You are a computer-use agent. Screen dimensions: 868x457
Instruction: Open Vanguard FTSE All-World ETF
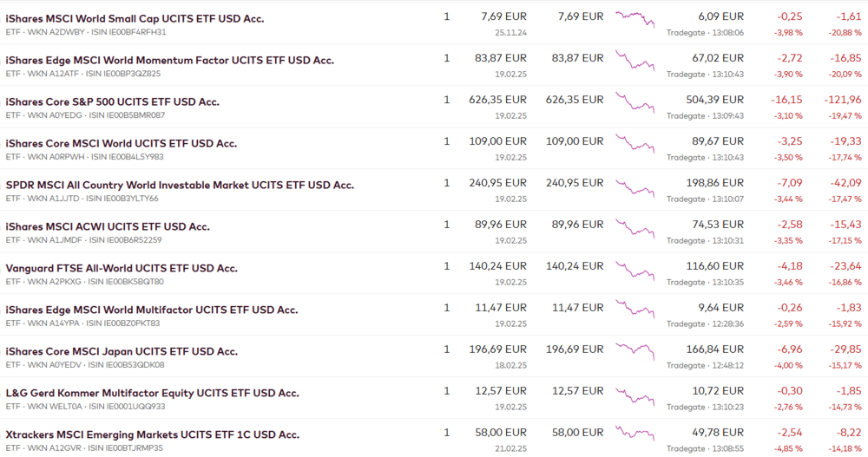(122, 268)
